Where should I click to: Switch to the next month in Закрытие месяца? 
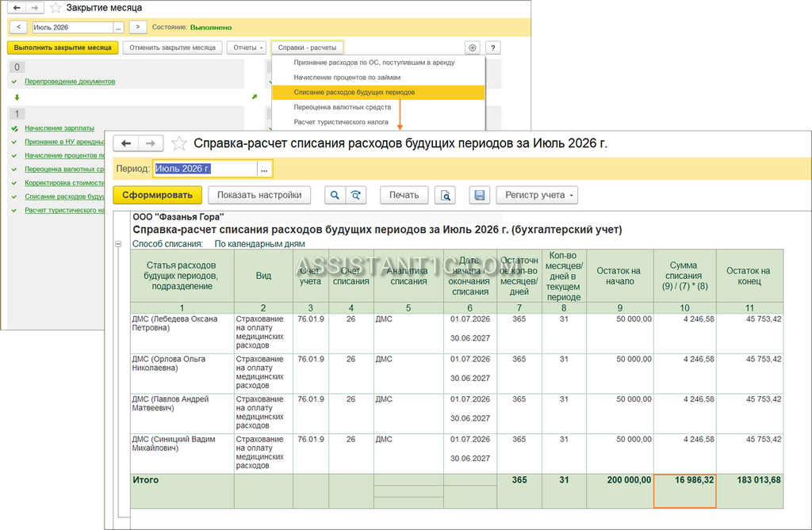tap(138, 27)
